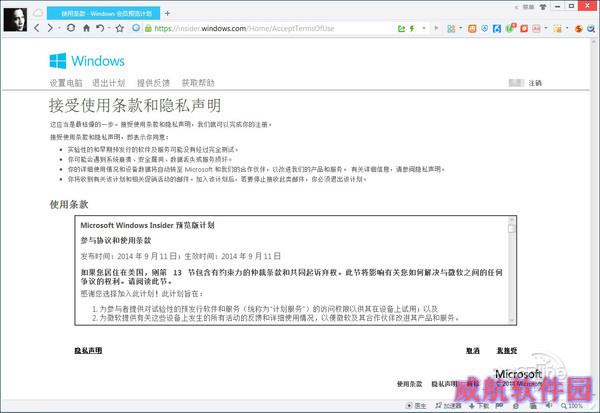600x413 pixels.
Task: Open the 退出计划 navigation item
Action: [x=109, y=83]
